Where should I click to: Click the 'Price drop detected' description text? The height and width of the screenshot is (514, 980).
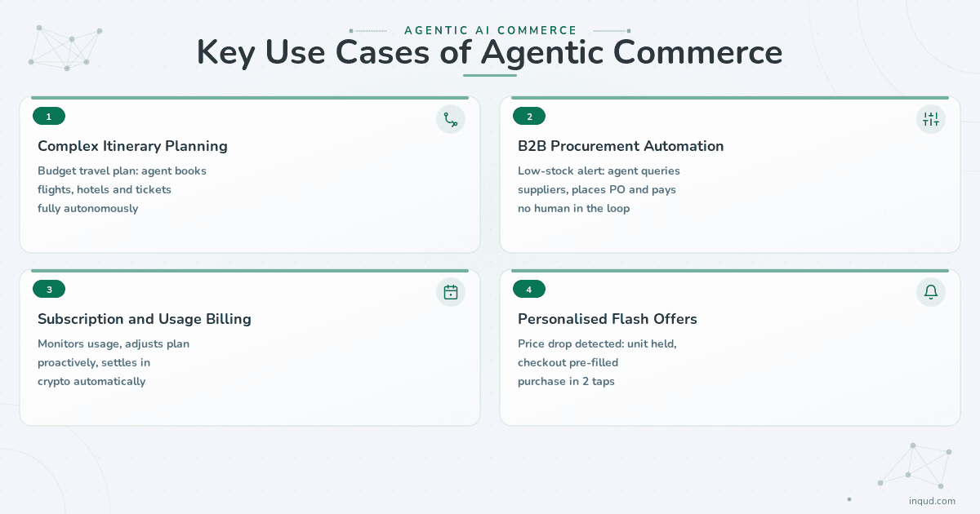pos(597,362)
